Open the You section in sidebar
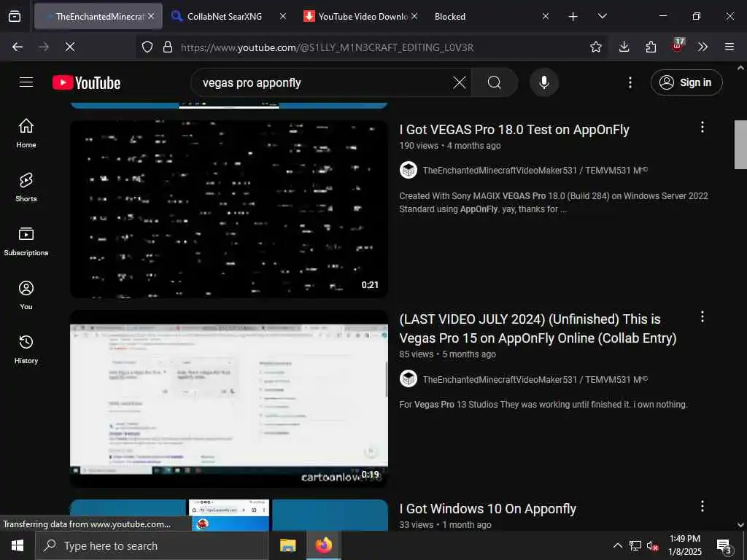 pyautogui.click(x=26, y=295)
